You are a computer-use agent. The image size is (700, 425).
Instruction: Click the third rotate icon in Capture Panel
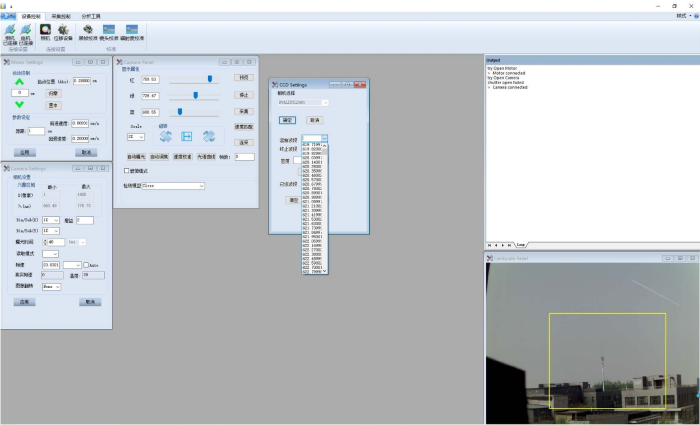[x=209, y=136]
